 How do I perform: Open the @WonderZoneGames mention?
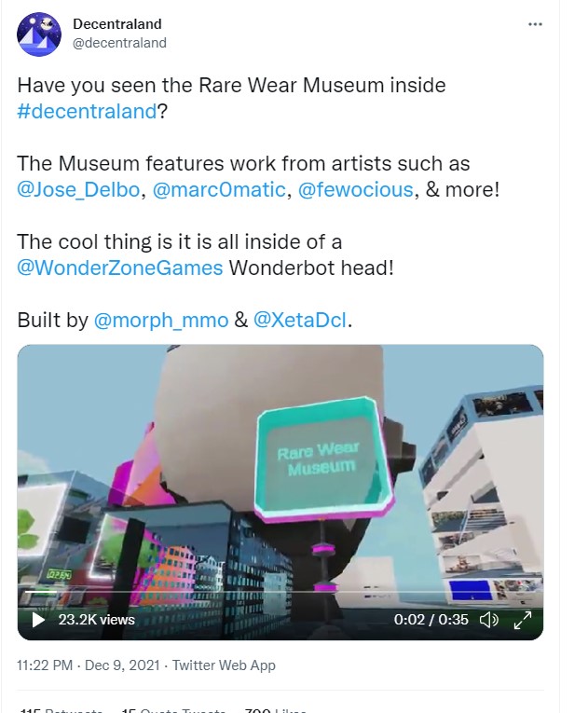tap(120, 267)
